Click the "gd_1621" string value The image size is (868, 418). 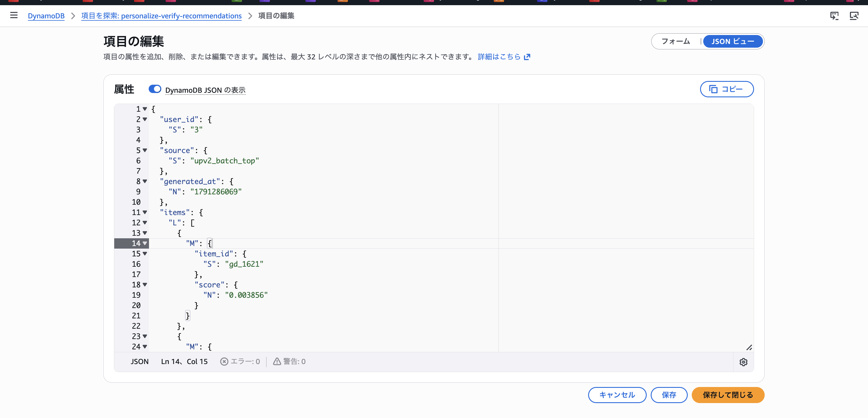point(244,264)
